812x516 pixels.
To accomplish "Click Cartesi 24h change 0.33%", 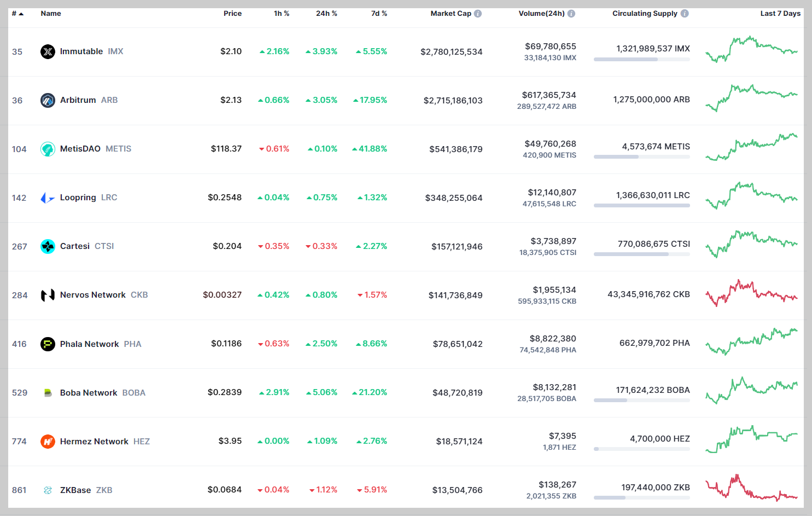I will [322, 246].
